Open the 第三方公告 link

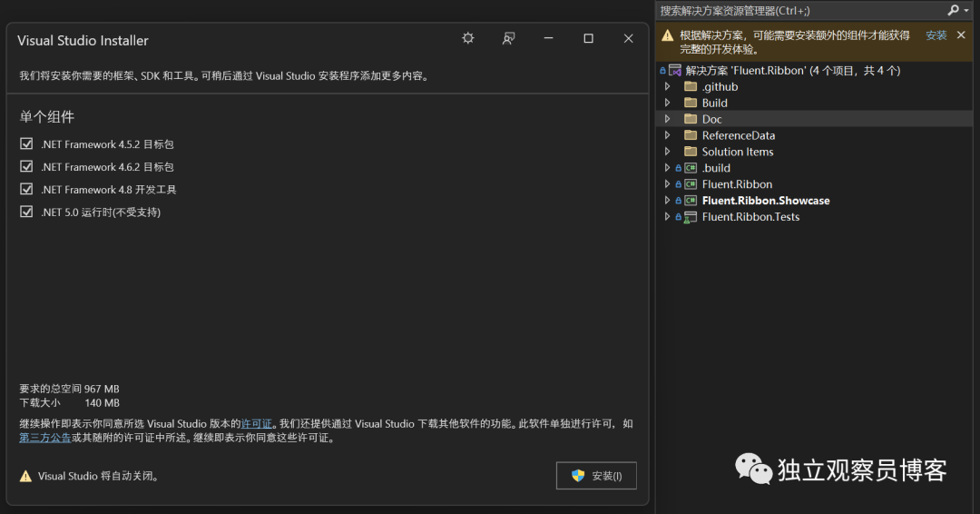click(x=45, y=438)
